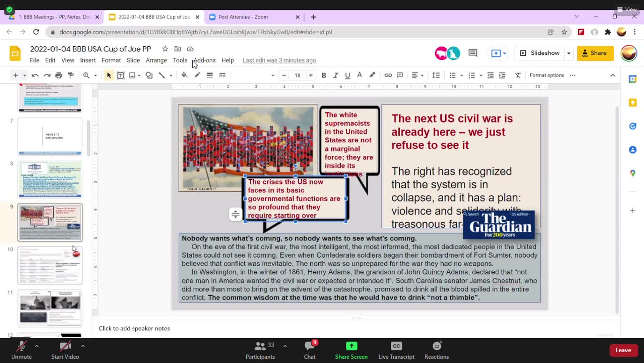Toggle italic formatting

(336, 75)
